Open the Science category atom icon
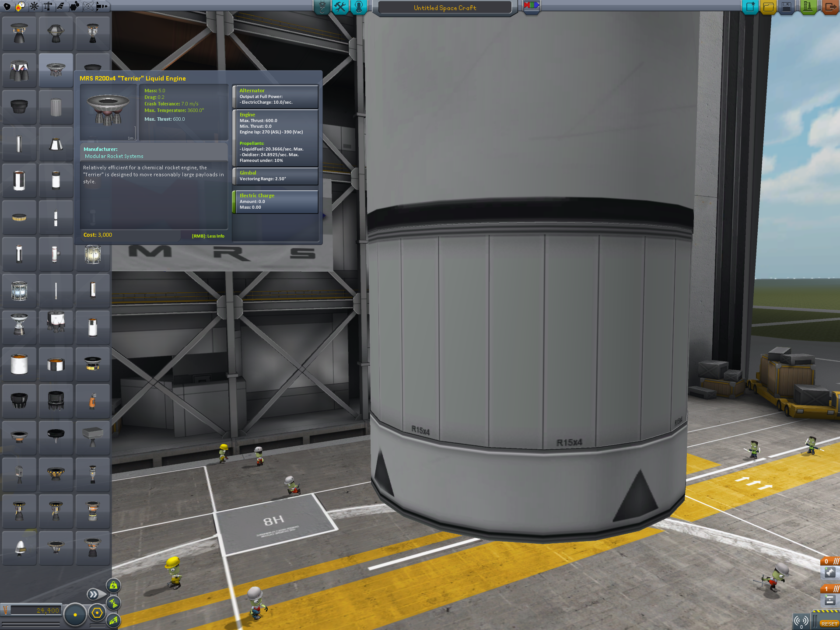840x630 pixels. pyautogui.click(x=88, y=6)
